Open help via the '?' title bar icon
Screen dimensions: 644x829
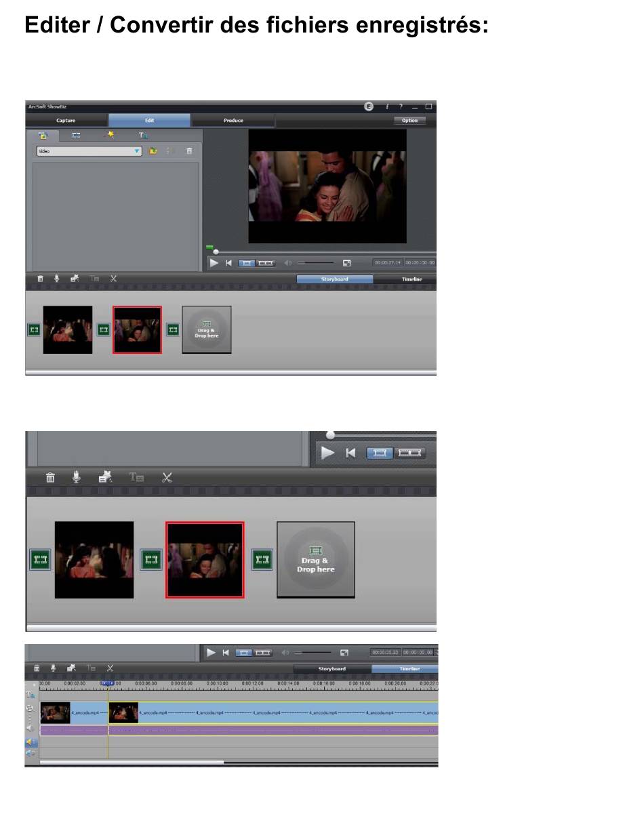pos(400,106)
